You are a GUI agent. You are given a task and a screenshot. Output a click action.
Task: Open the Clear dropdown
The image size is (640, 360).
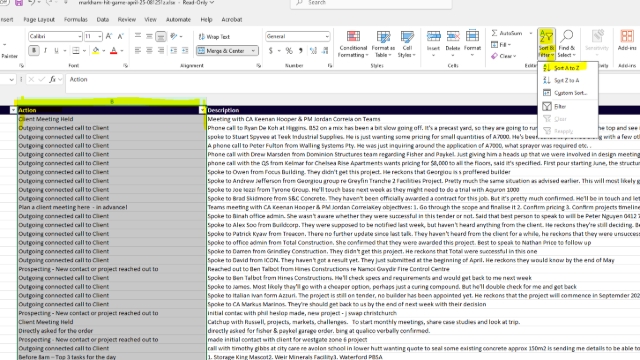pos(504,56)
